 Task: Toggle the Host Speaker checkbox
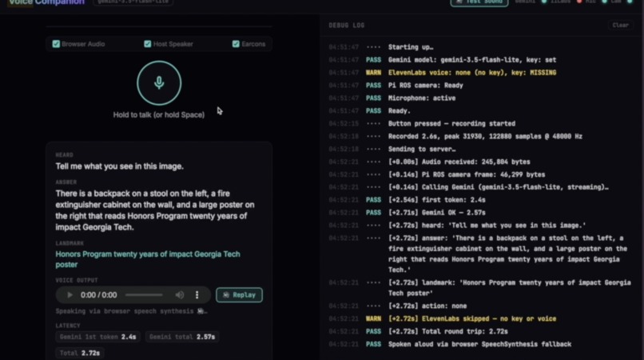pos(148,44)
